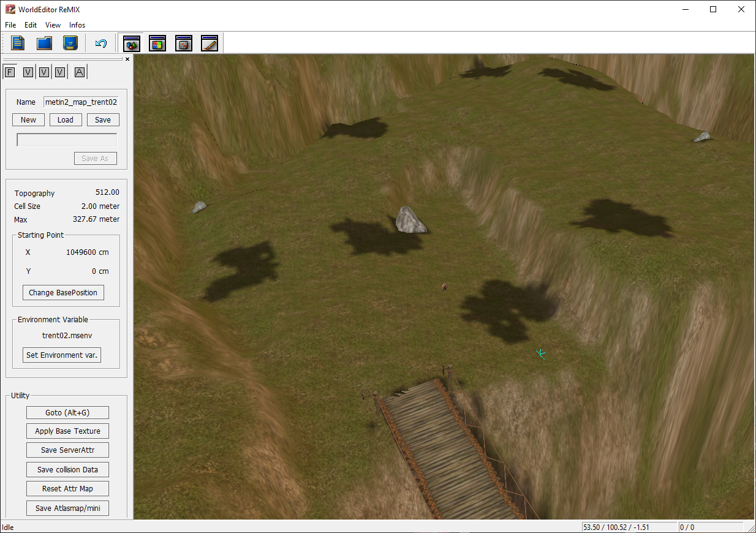Toggle the grid attribute window icon
This screenshot has height=533, width=756.
point(184,43)
